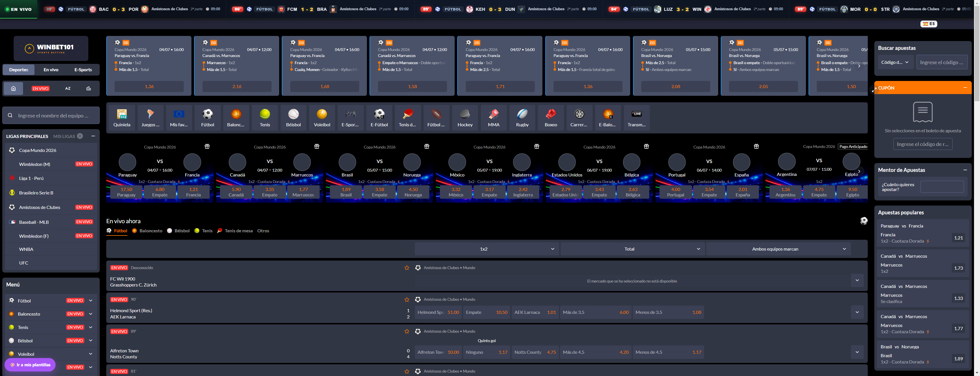Switch language using the ES selector
Viewport: 980px width, 376px height.
point(929,24)
